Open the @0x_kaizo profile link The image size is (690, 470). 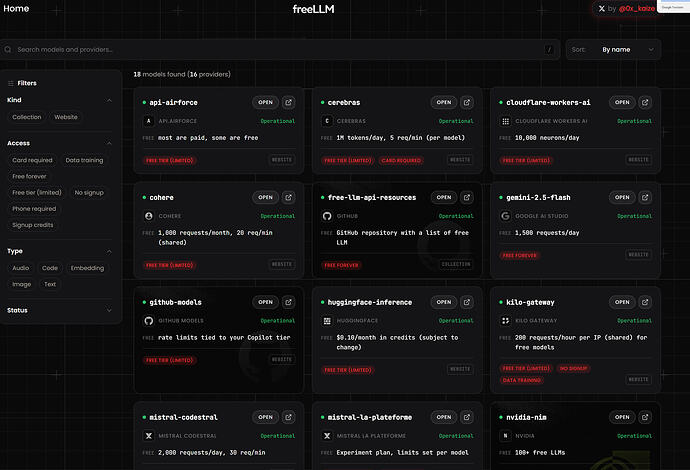[636, 8]
